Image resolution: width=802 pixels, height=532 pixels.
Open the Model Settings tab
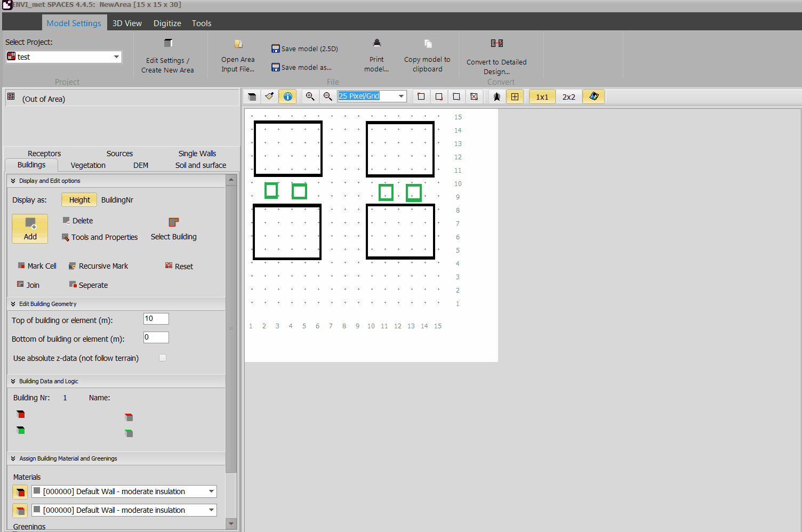74,23
